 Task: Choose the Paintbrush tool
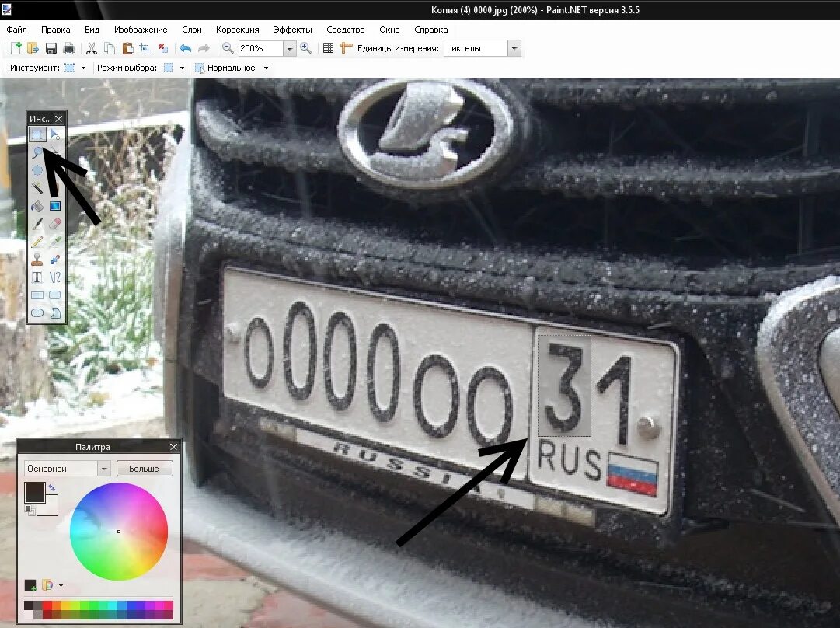[x=37, y=223]
